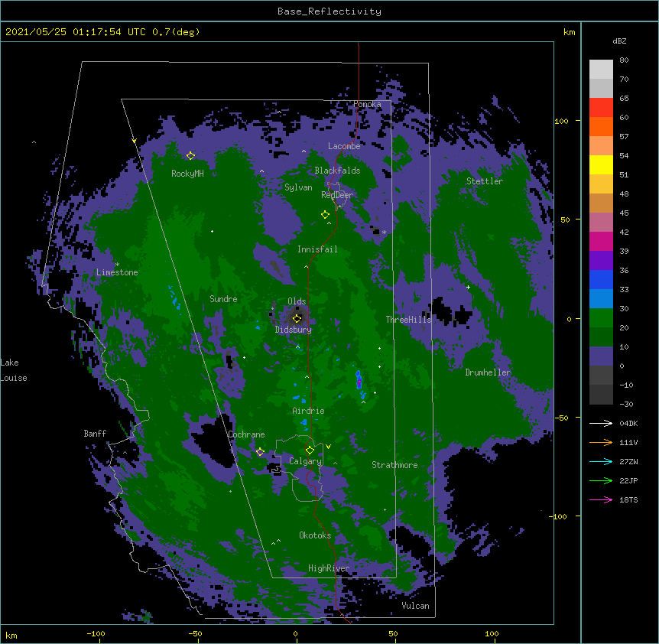Click the Airdrie town label

click(x=308, y=411)
